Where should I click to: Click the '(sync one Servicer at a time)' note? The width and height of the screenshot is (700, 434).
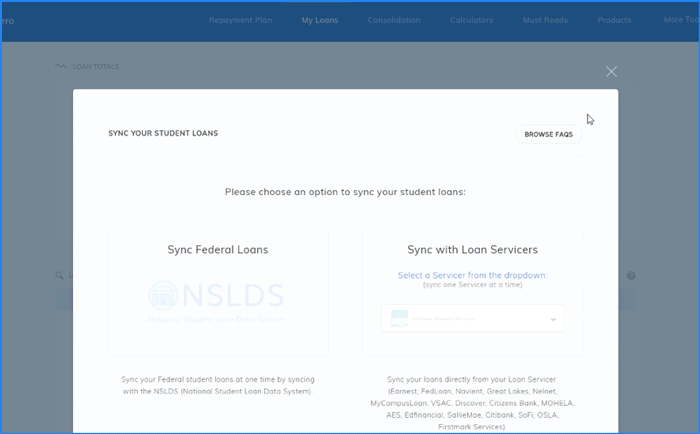(472, 285)
